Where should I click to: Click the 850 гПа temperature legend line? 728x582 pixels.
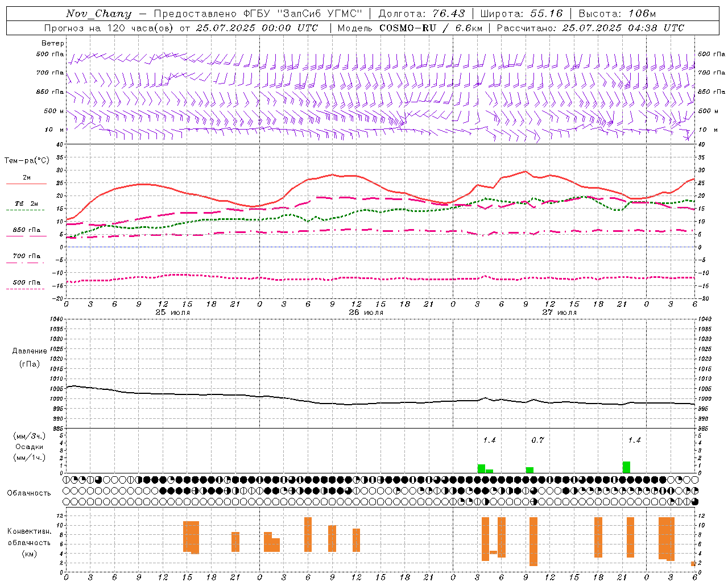26,236
